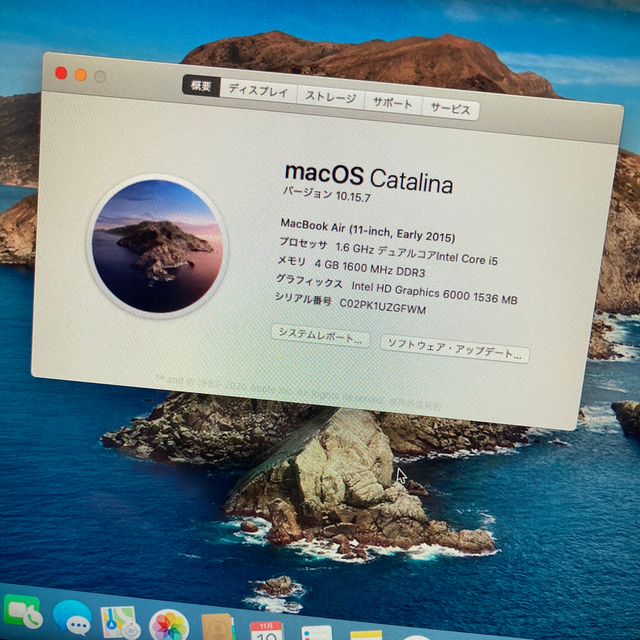Click the macOS Catalina title text
The image size is (640, 640).
369,179
